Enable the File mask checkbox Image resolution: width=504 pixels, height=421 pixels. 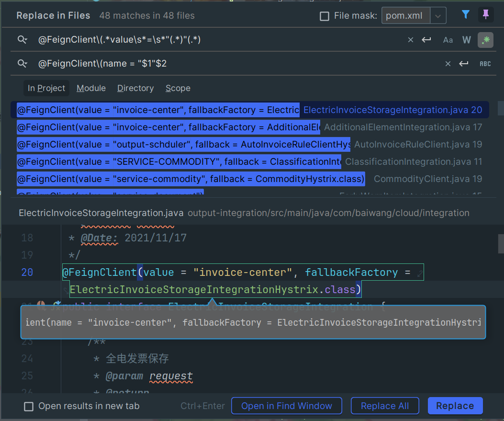click(x=325, y=16)
